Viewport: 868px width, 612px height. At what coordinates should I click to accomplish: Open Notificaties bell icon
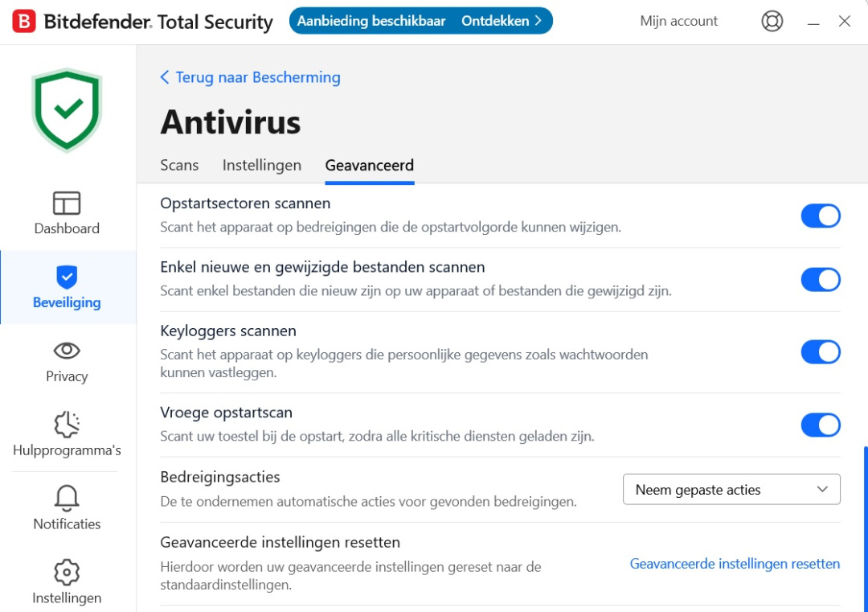[67, 499]
